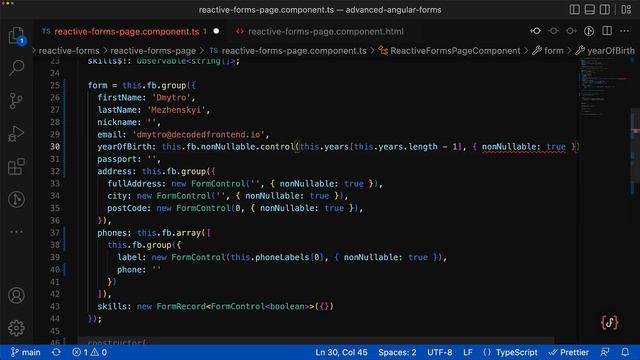Toggle bottom panel layout icon in title bar

tap(589, 9)
